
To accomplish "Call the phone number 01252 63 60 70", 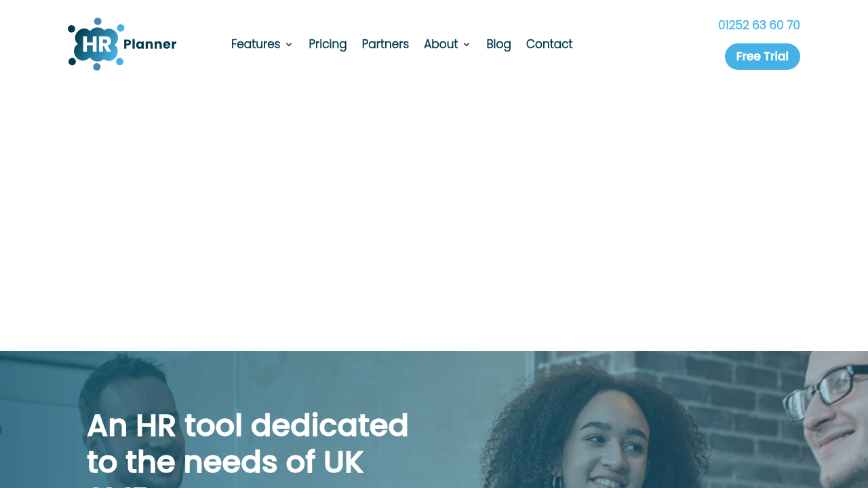I will (x=759, y=25).
